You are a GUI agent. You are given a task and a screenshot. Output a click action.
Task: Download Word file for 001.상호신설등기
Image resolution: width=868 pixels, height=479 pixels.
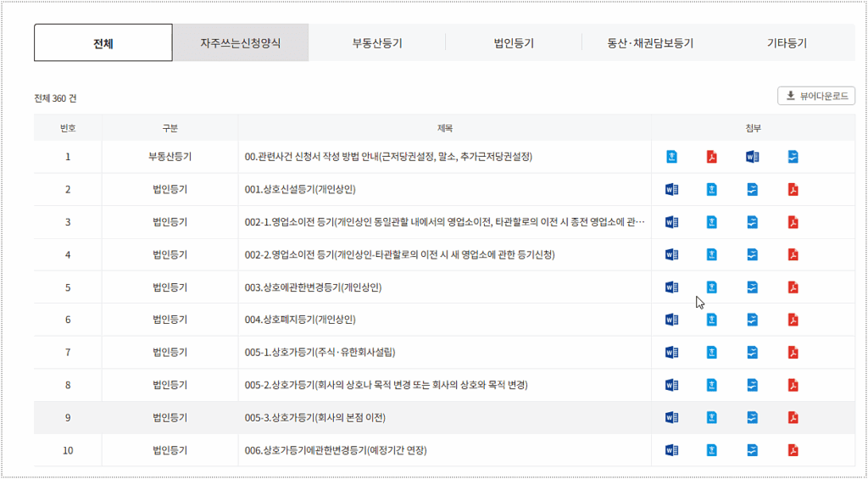(x=671, y=190)
